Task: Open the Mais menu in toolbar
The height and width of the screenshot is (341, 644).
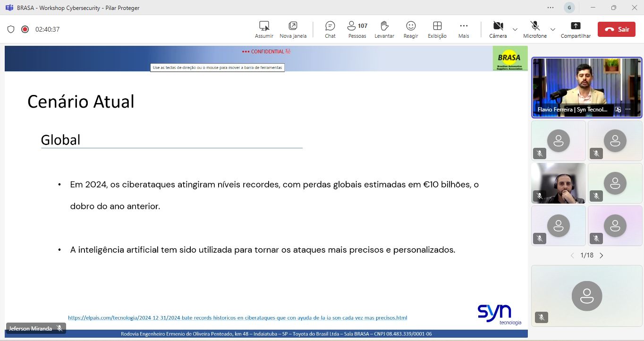Action: pyautogui.click(x=464, y=26)
